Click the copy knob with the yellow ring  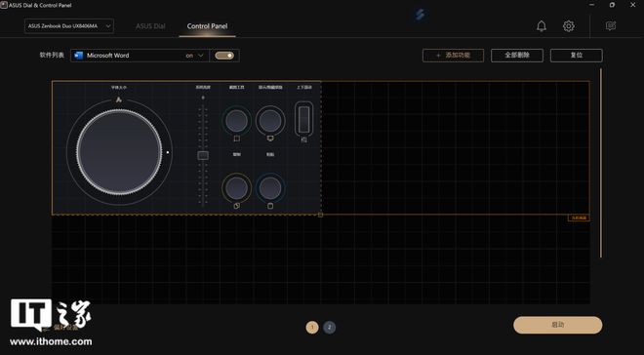coord(236,188)
